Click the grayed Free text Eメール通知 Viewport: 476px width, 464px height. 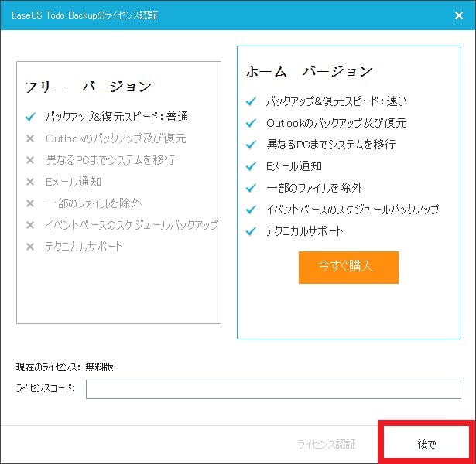pyautogui.click(x=74, y=182)
